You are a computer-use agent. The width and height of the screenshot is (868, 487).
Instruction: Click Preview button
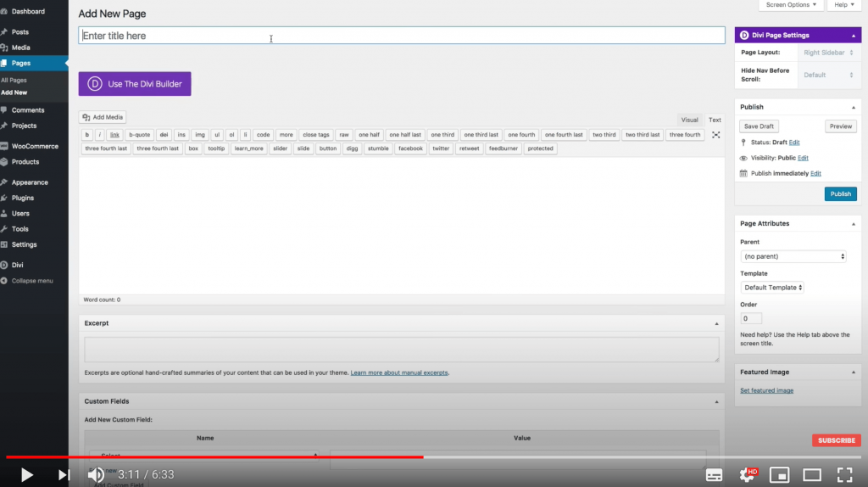tap(840, 126)
